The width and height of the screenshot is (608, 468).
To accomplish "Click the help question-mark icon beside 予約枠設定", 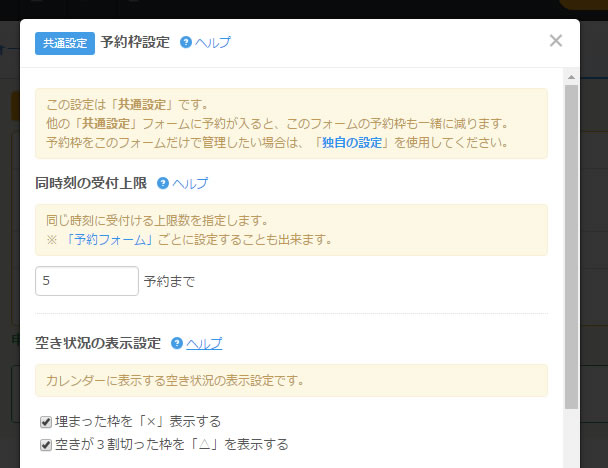I will click(x=185, y=43).
